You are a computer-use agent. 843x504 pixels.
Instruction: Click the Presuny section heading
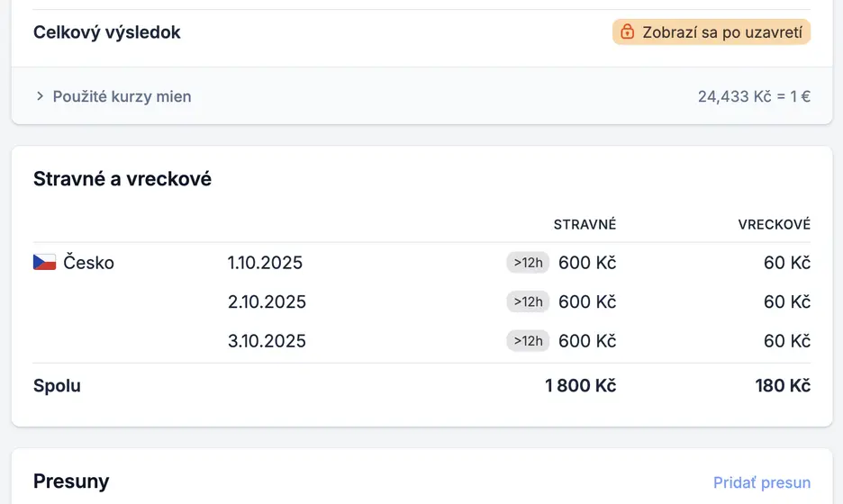(x=71, y=481)
